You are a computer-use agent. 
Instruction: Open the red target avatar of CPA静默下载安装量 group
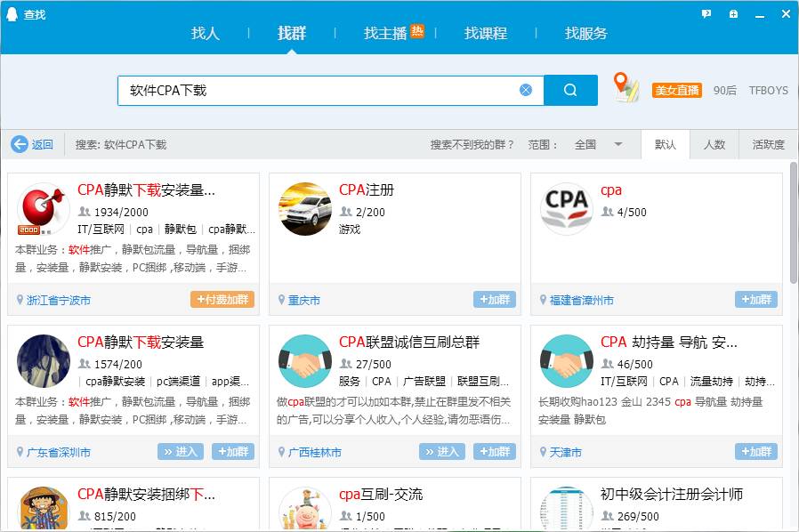pyautogui.click(x=44, y=209)
